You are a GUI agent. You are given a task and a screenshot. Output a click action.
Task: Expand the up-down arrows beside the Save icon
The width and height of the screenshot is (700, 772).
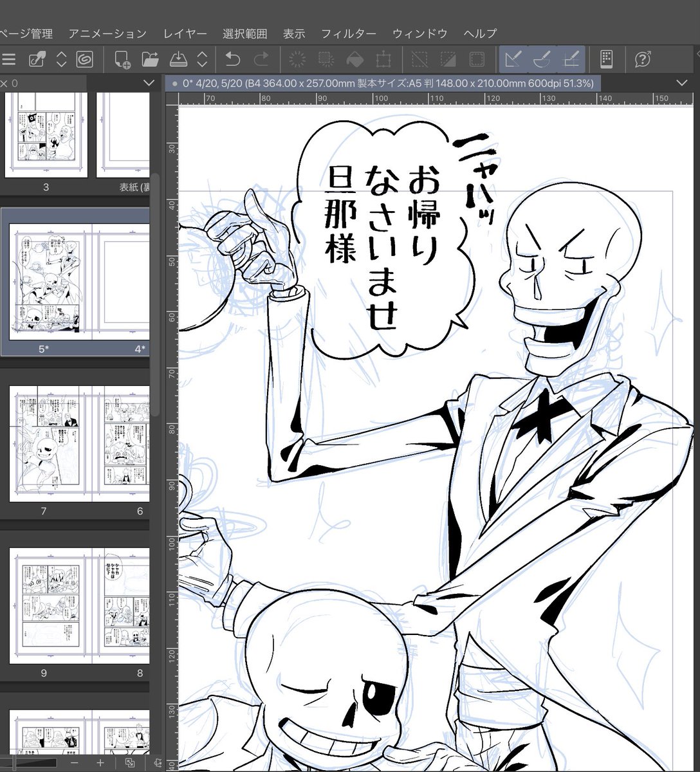pyautogui.click(x=202, y=60)
